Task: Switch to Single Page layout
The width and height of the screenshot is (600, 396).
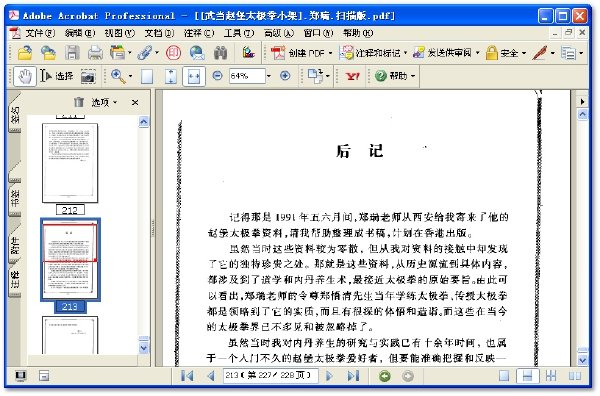Action: point(504,376)
